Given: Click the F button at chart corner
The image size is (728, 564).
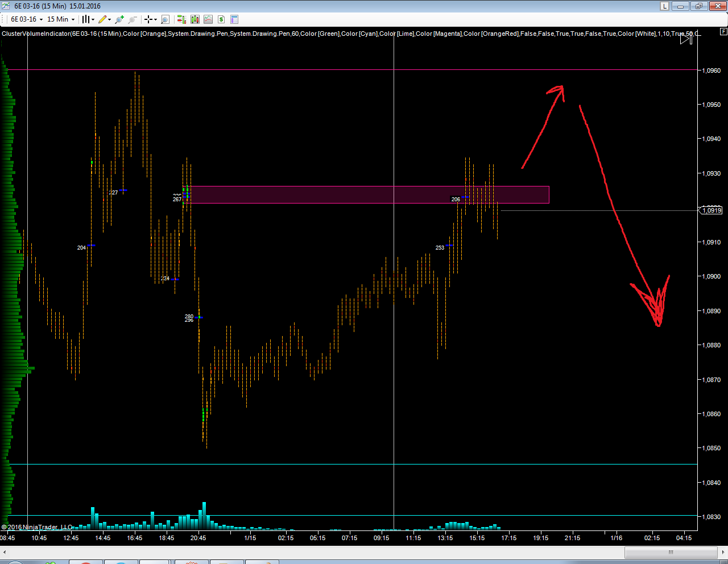Looking at the screenshot, I should coord(723,31).
